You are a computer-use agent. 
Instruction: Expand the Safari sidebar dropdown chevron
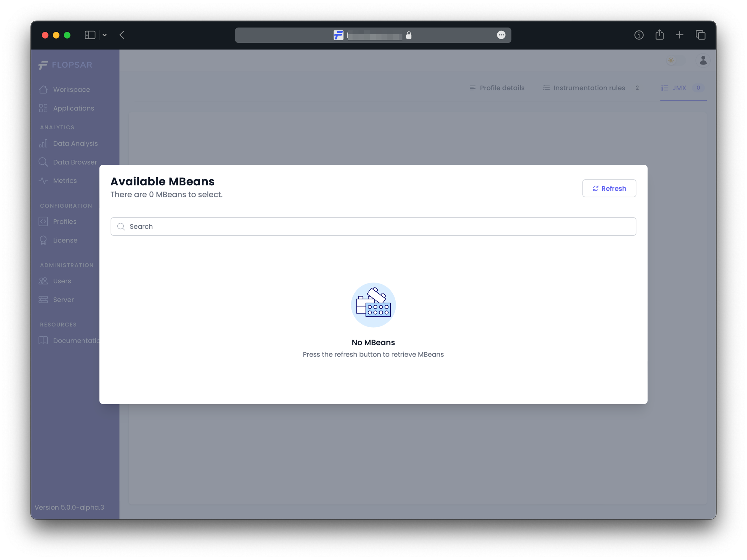[x=105, y=35]
